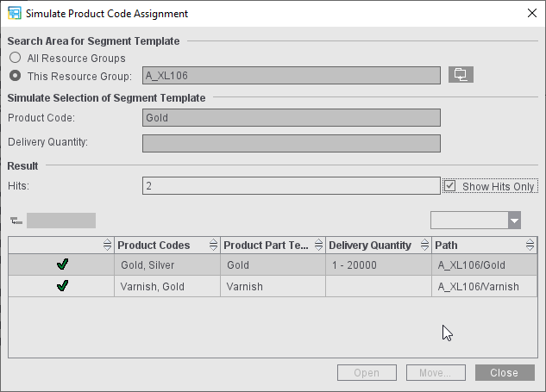Click the application icon in the title bar

tap(14, 13)
